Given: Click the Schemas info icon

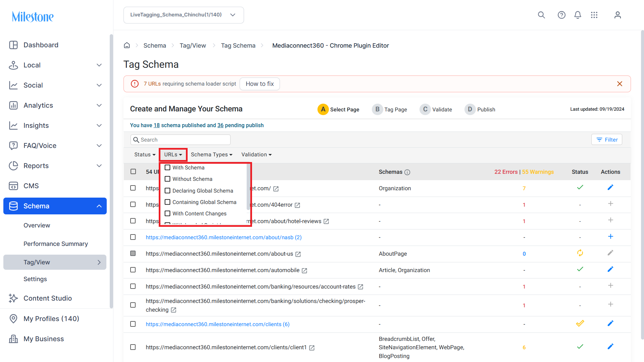Looking at the screenshot, I should (x=407, y=172).
